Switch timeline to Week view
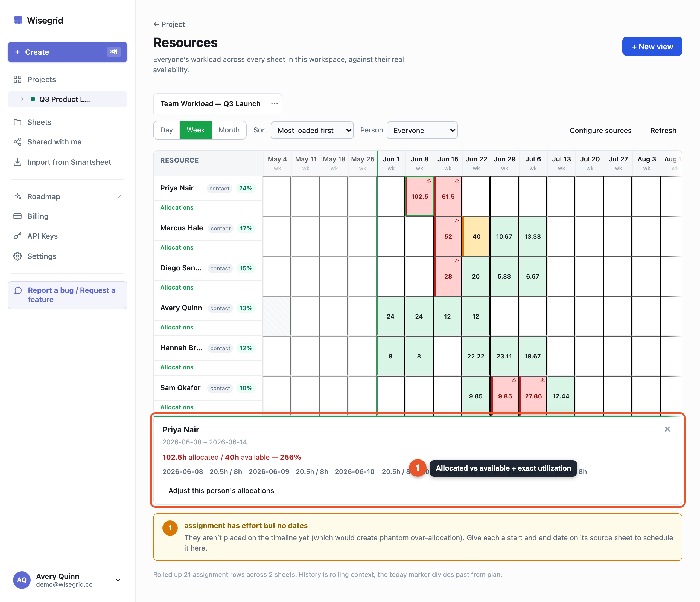The height and width of the screenshot is (602, 700). pos(196,130)
